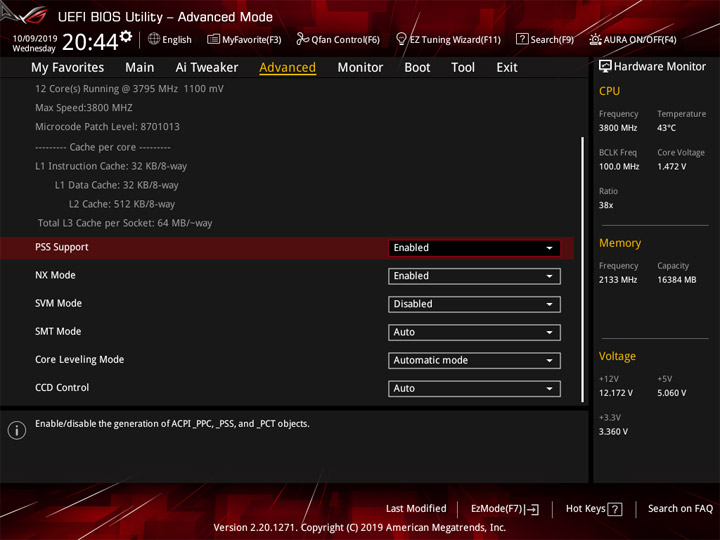720x540 pixels.
Task: Select the SVM Mode label
Action: pyautogui.click(x=58, y=303)
